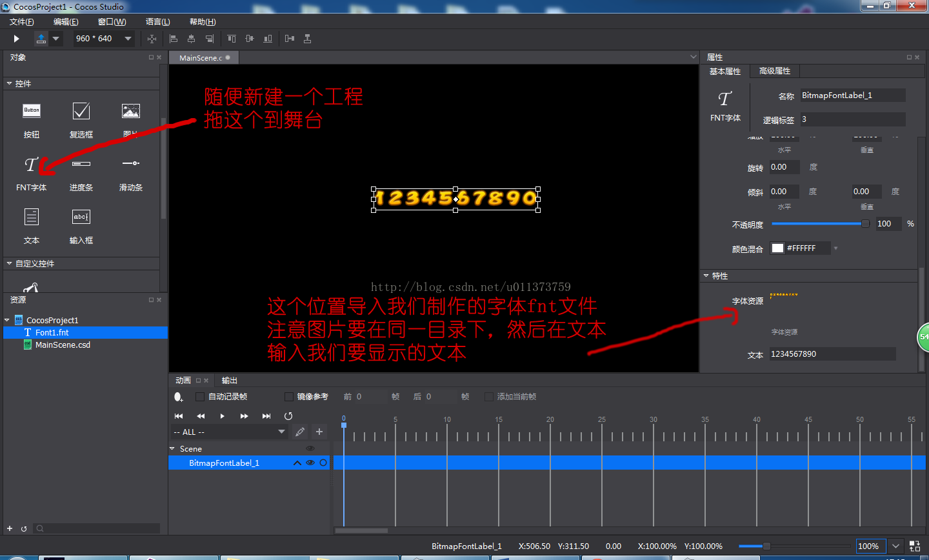
Task: Click the #FFFFFF color swatch
Action: click(778, 248)
